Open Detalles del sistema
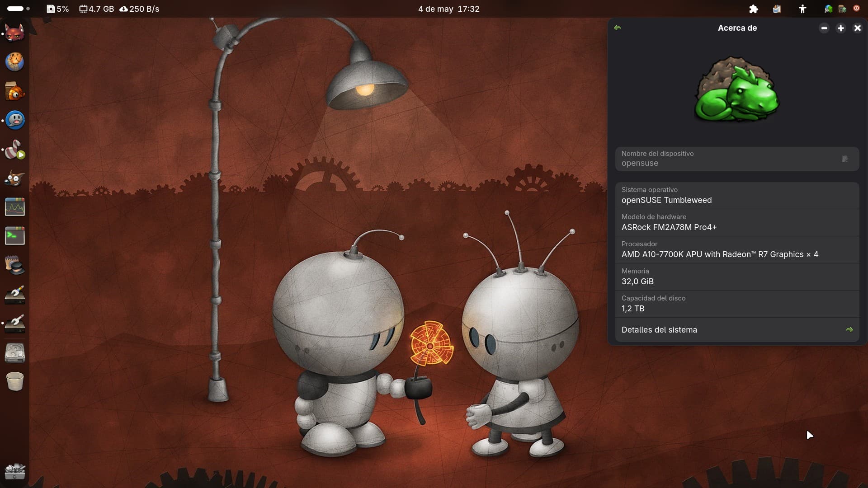The width and height of the screenshot is (868, 488). (x=659, y=330)
